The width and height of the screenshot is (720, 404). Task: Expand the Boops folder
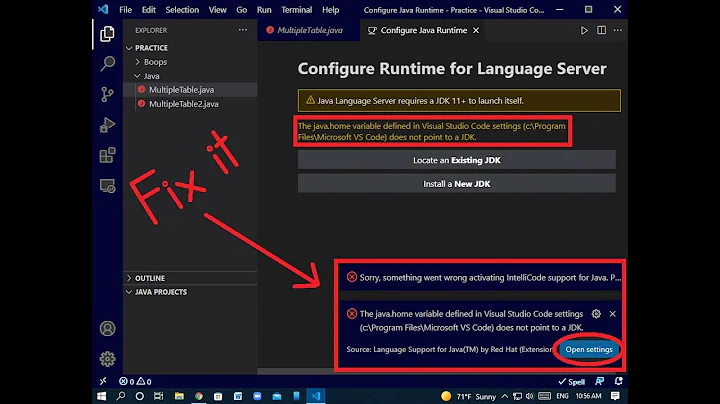[x=137, y=62]
